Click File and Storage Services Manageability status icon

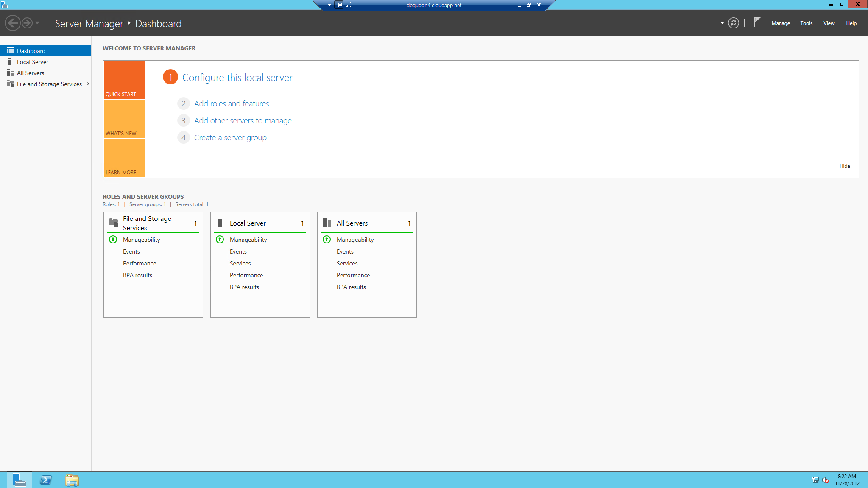[x=113, y=239]
